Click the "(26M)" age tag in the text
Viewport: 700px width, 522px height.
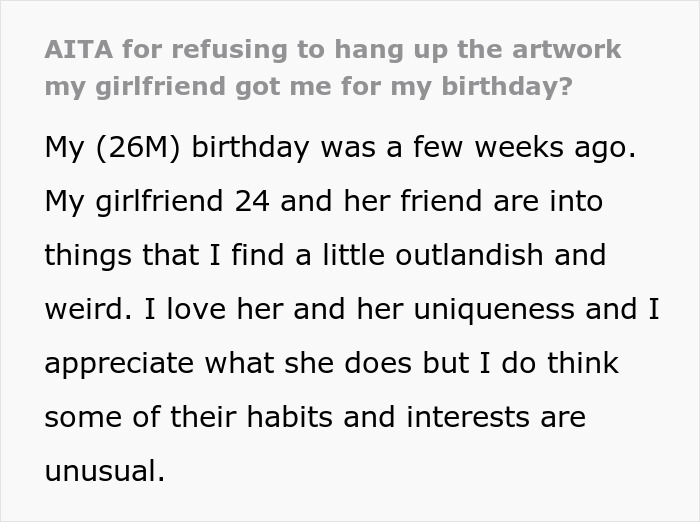(138, 148)
